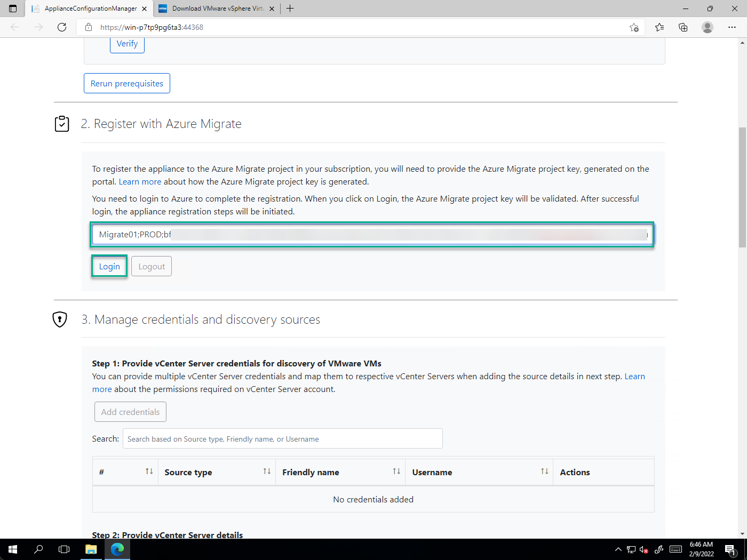Click Microsoft Edge taskbar icon
The height and width of the screenshot is (560, 747).
pyautogui.click(x=117, y=549)
